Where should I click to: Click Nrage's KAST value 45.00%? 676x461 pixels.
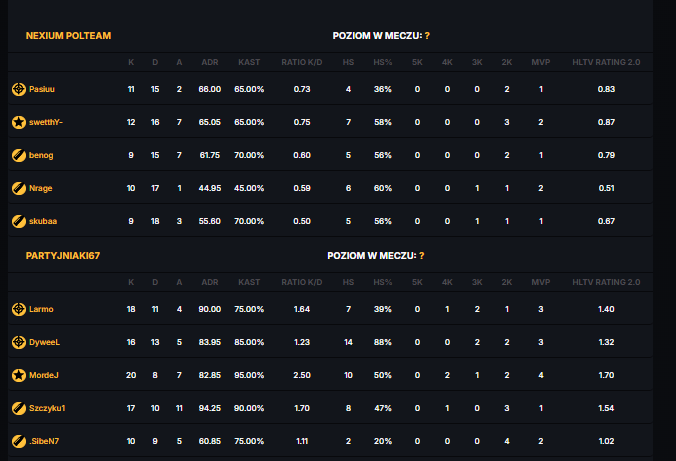(x=249, y=188)
